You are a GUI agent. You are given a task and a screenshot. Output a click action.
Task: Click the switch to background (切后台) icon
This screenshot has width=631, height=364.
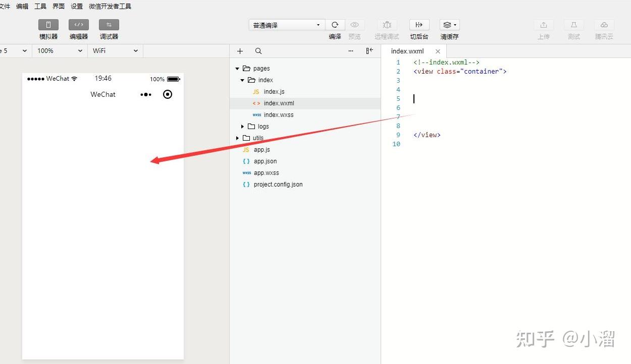click(419, 25)
